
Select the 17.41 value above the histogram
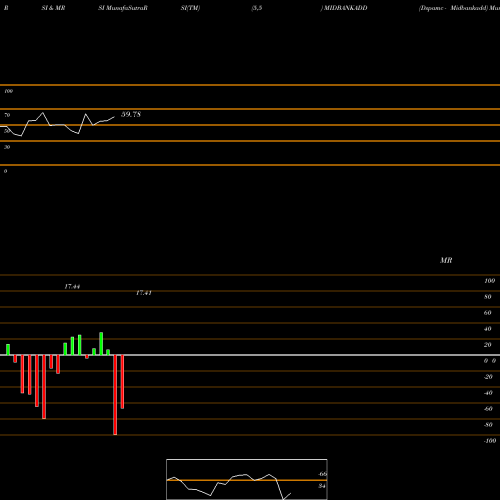(x=144, y=293)
